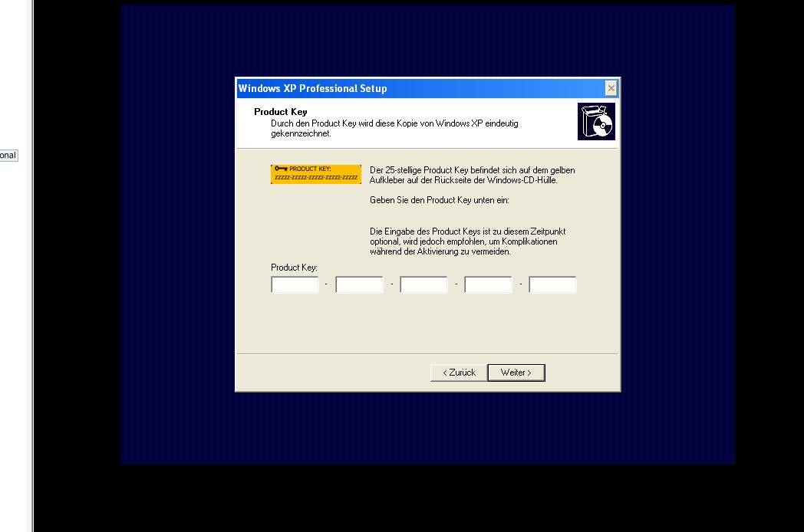Click the 'Geben Sie den Product Key unten ein:' text
Screen dimensions: 804x532
tap(440, 200)
